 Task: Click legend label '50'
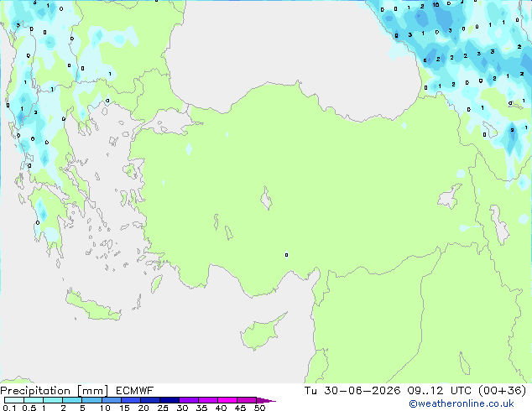click(259, 408)
